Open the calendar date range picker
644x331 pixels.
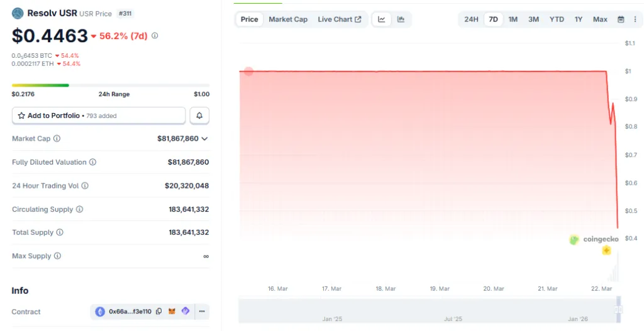[621, 19]
